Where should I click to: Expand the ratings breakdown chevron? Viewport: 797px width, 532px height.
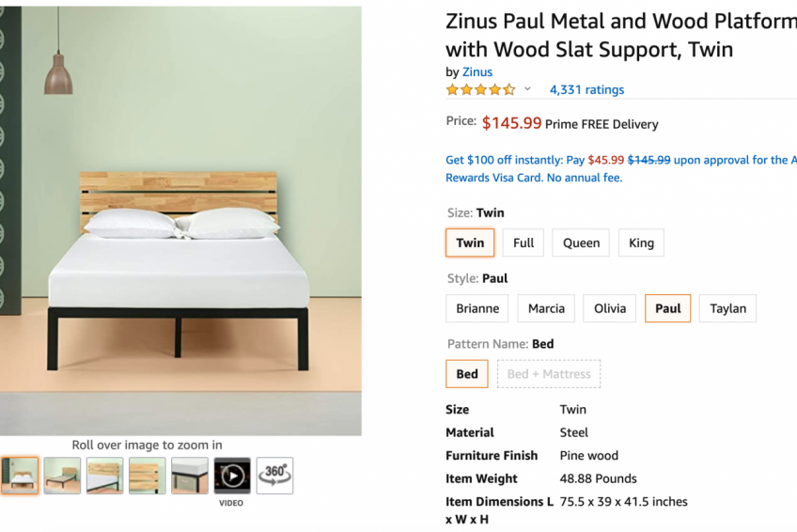coord(527,90)
